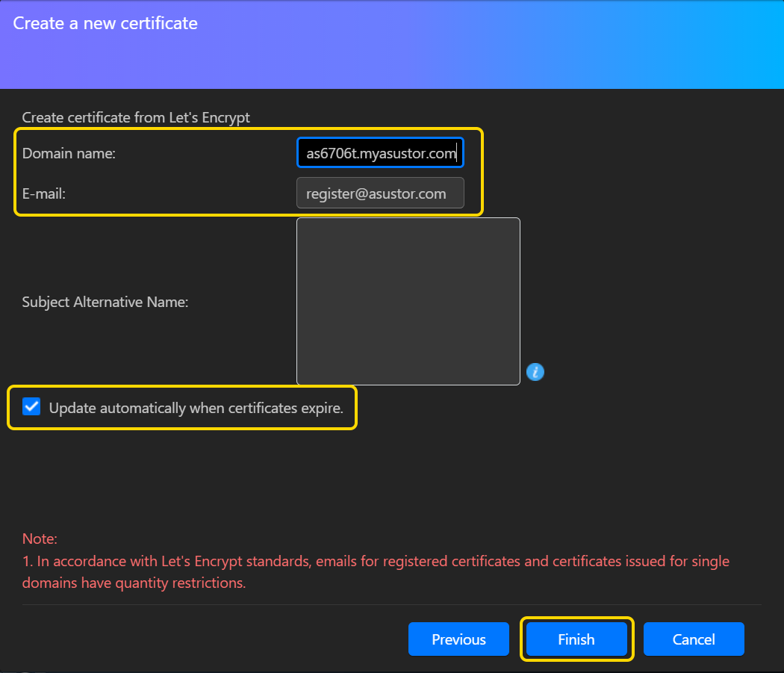Click the separator line above the buttons
The height and width of the screenshot is (673, 784).
click(x=391, y=604)
